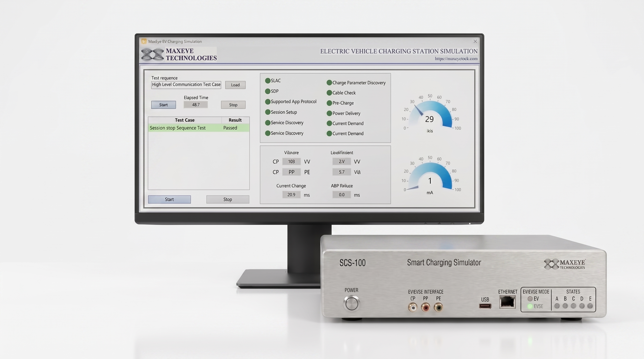Click the Pre-Charge status indicator
Viewport: 644px width, 359px height.
(329, 103)
